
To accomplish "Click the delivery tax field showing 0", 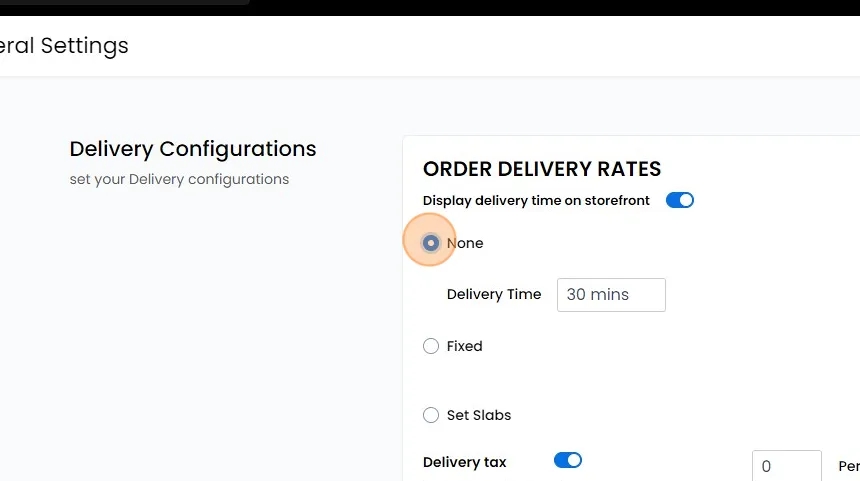I will tap(786, 466).
